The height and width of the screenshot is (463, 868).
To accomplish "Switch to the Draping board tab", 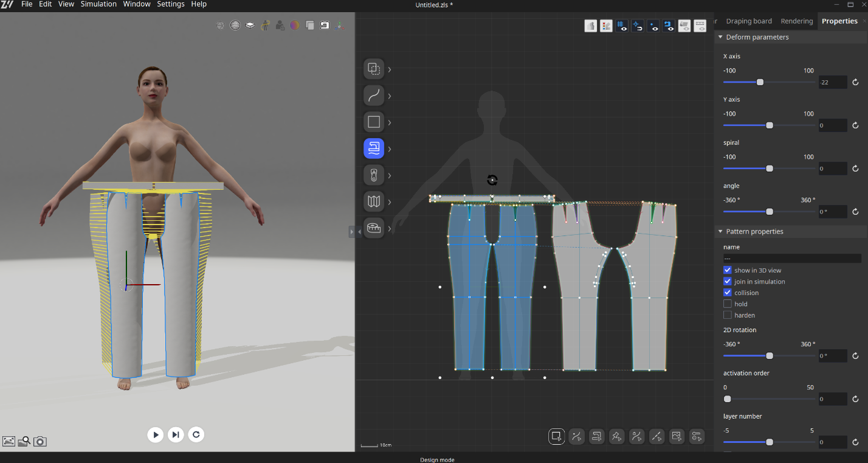I will point(749,21).
